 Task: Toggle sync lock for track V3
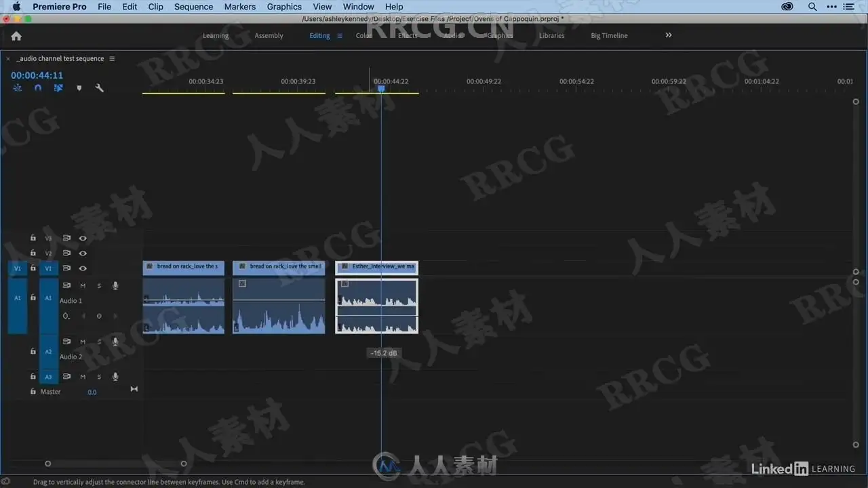[66, 239]
